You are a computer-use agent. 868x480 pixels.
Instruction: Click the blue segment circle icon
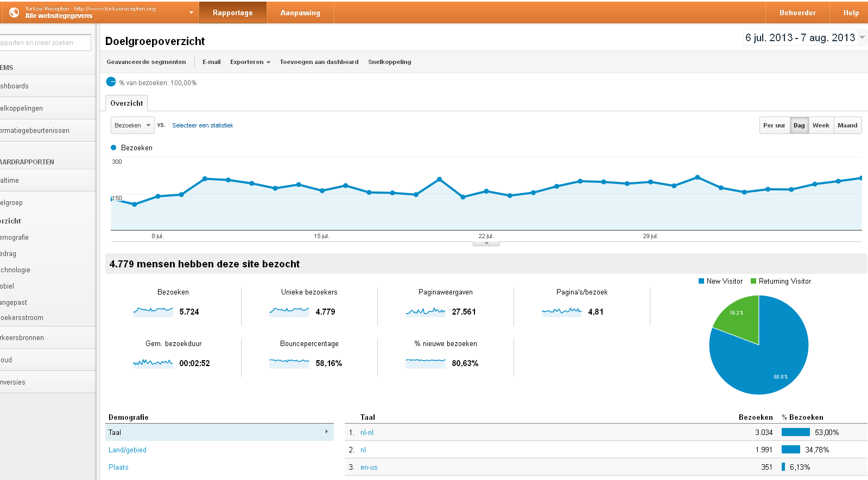111,82
